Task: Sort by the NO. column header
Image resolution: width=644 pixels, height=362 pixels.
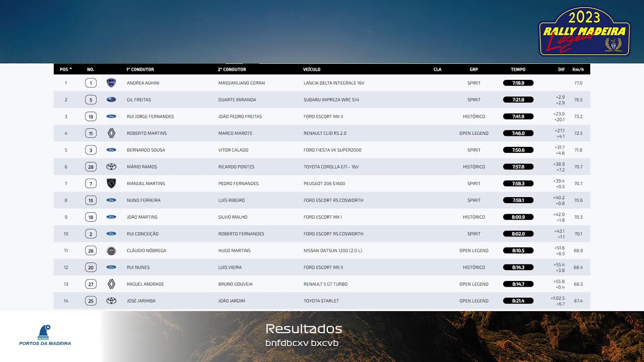Action: [91, 69]
